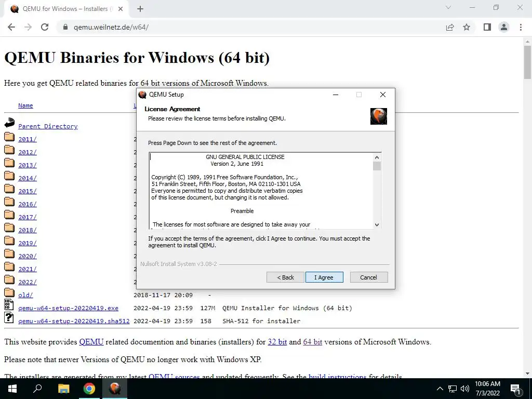Open Chrome three-dot menu

click(x=521, y=27)
